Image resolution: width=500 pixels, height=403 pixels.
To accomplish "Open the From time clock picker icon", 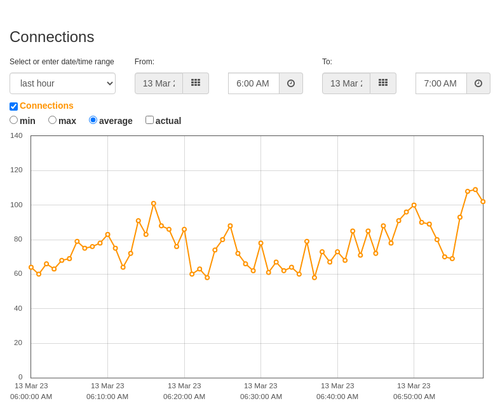I will [291, 83].
